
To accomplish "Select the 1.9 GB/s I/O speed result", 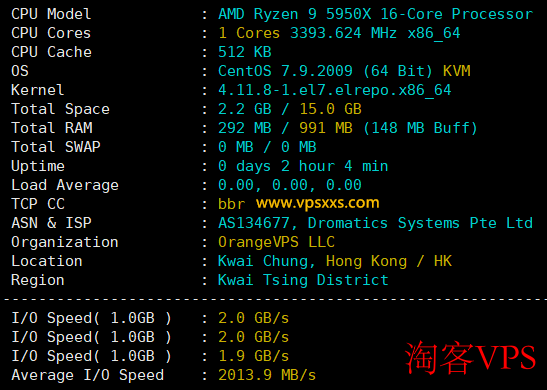I will pos(254,356).
